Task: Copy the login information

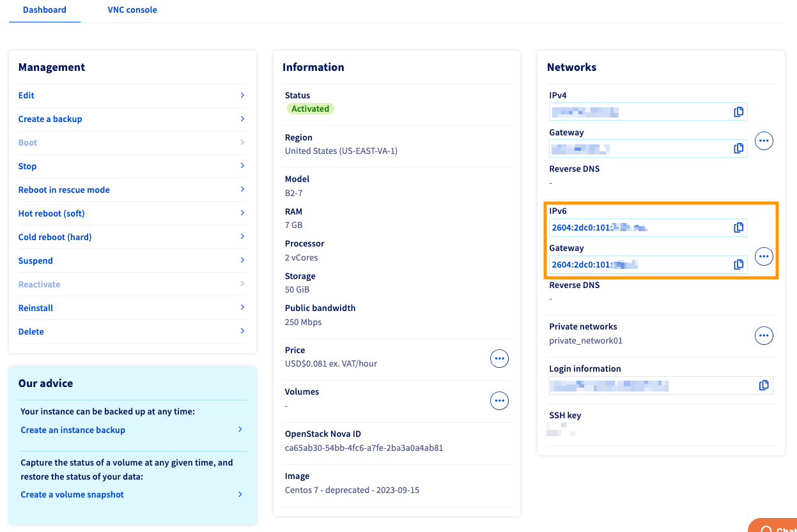Action: pos(764,385)
